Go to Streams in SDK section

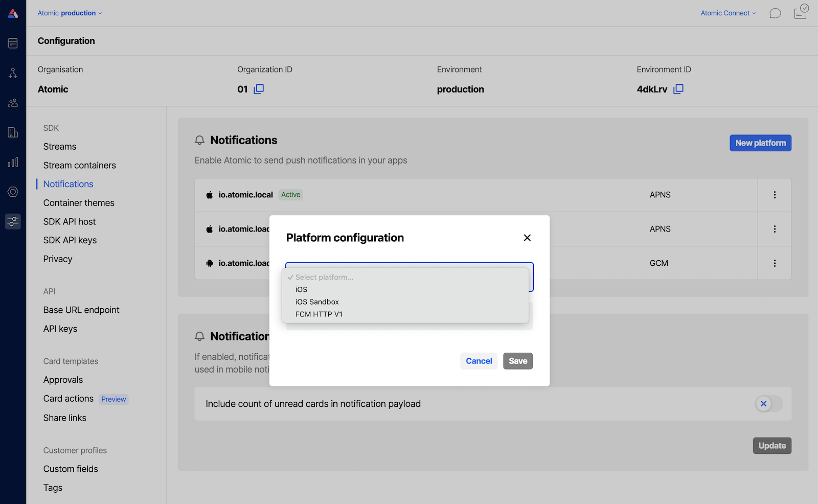tap(60, 147)
